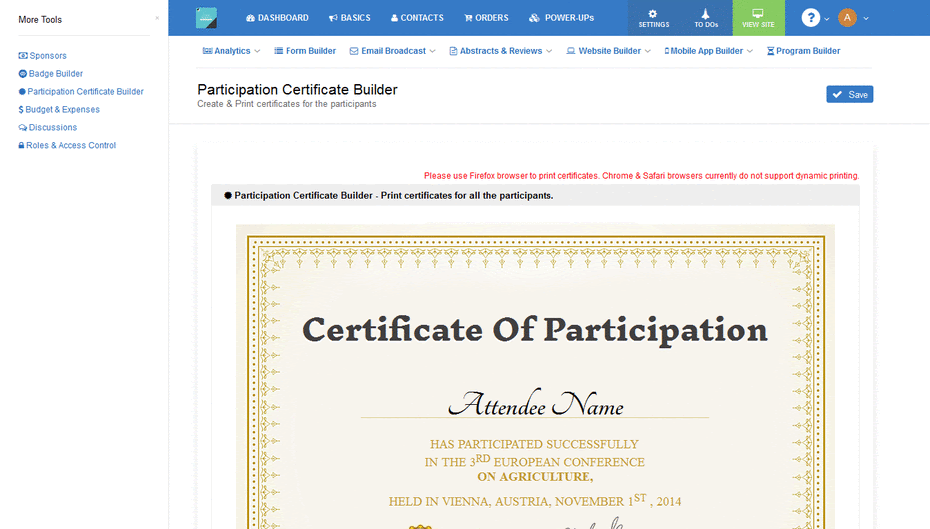
Task: Go to the Contacts section
Action: (x=417, y=18)
